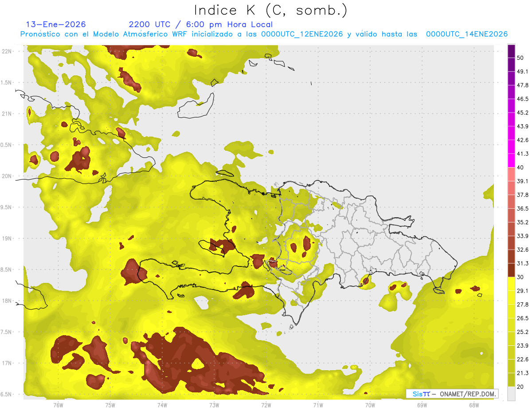This screenshot has height=411, width=532.
Task: Click the "46.5" color scale label
Action: 523,99
